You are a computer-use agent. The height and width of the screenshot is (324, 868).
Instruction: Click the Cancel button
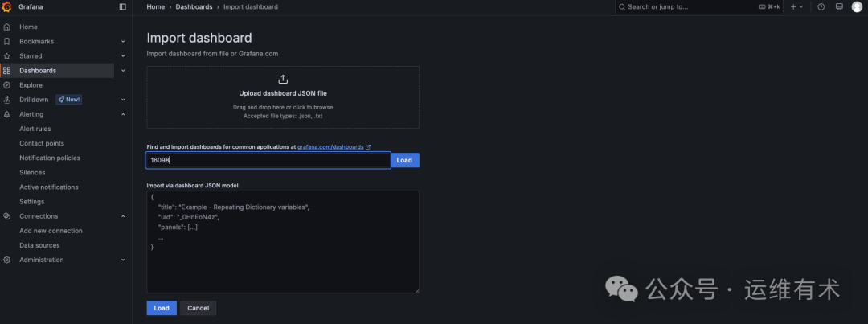(x=199, y=308)
